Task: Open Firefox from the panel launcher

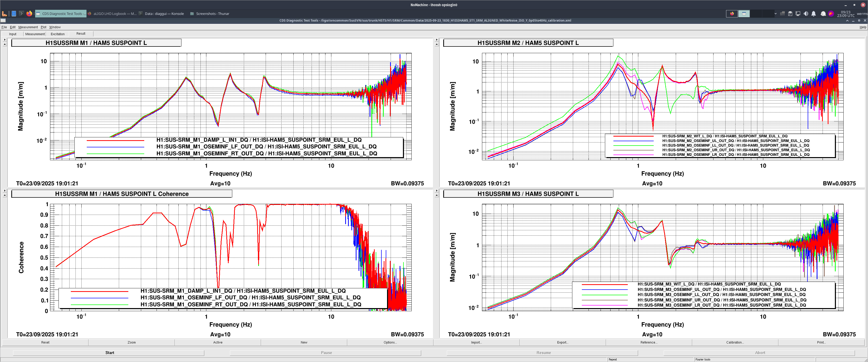Action: coord(29,14)
